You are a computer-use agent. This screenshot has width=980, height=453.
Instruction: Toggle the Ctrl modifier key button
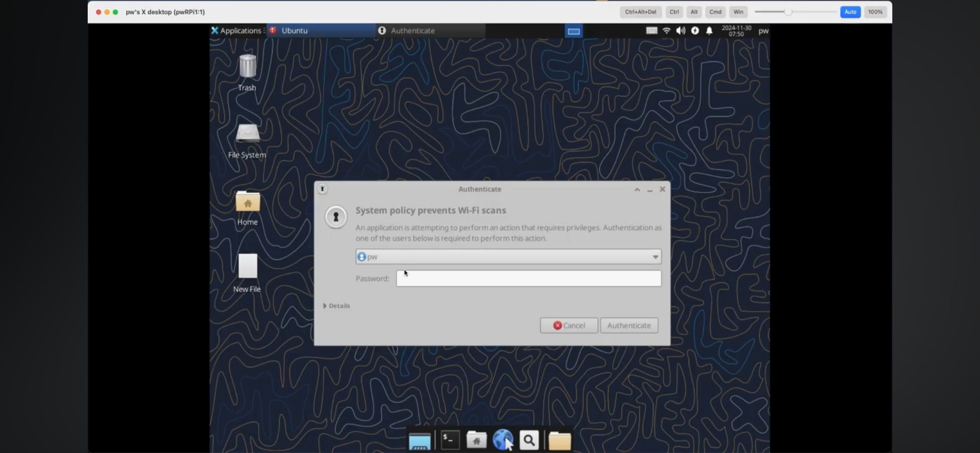(x=674, y=12)
